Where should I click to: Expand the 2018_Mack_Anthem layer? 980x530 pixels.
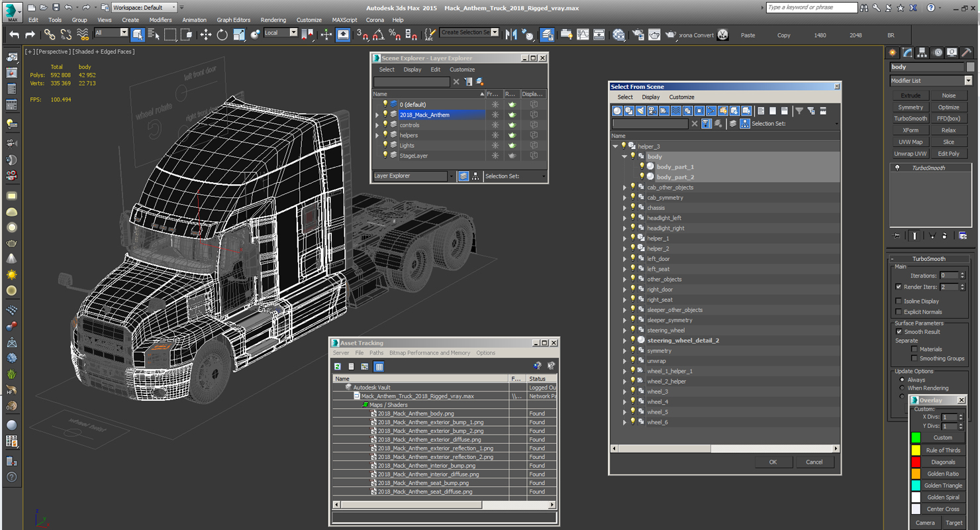click(x=377, y=115)
